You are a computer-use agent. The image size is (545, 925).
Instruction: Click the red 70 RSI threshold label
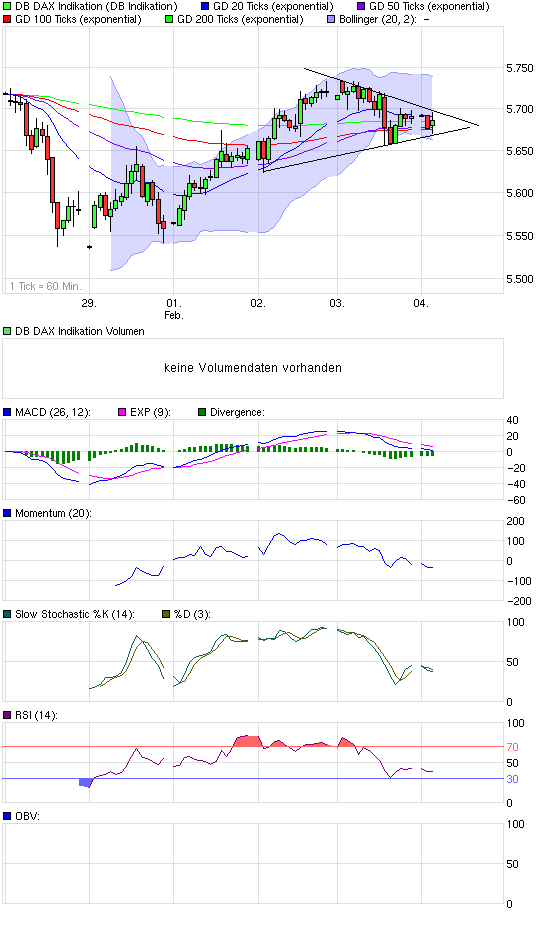point(513,747)
